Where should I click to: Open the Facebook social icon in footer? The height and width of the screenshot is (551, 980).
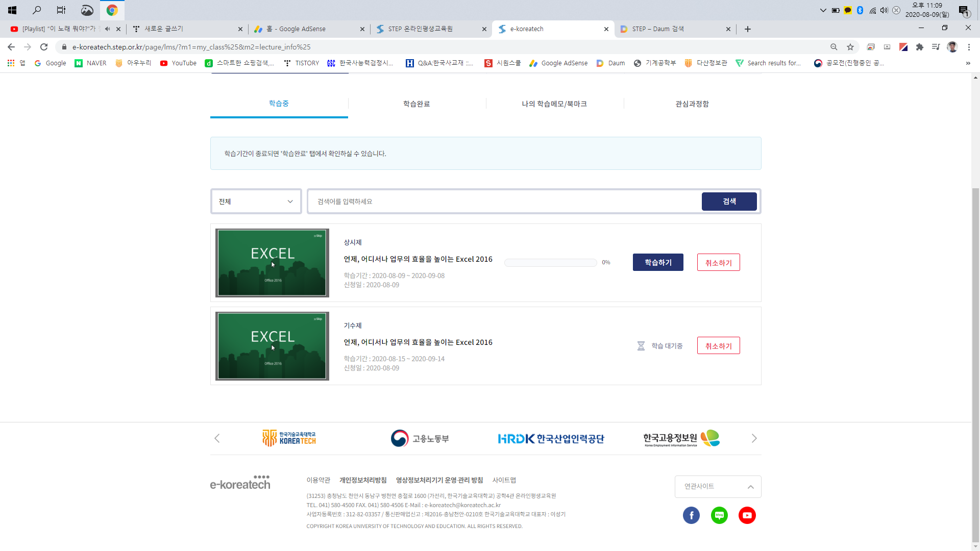click(691, 515)
